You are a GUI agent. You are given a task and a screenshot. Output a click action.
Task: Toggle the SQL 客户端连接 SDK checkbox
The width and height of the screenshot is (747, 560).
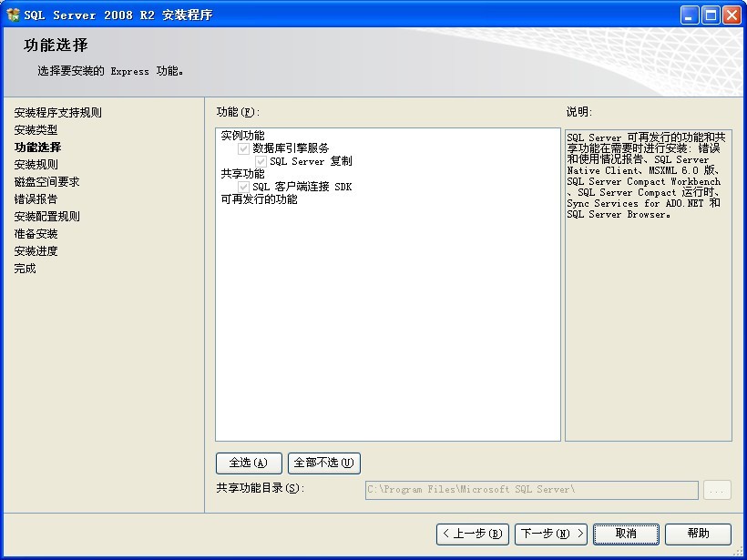[242, 188]
